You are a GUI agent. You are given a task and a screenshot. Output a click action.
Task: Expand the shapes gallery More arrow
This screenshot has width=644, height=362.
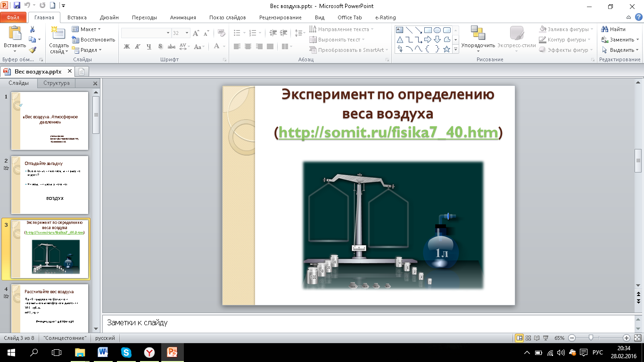(x=456, y=49)
